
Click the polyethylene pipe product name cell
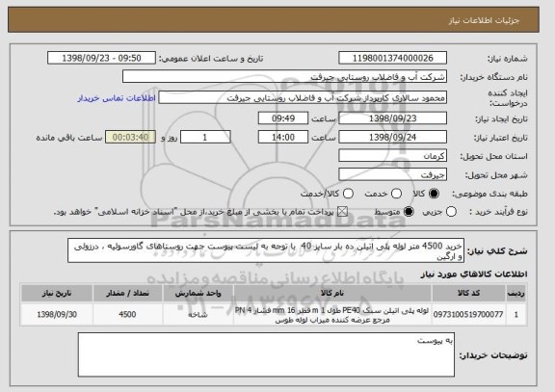pyautogui.click(x=332, y=315)
